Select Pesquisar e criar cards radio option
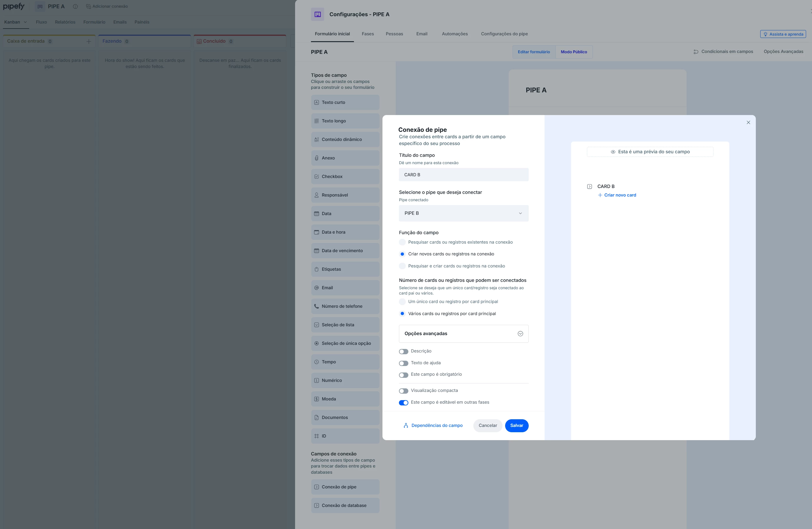Image resolution: width=812 pixels, height=529 pixels. point(402,266)
